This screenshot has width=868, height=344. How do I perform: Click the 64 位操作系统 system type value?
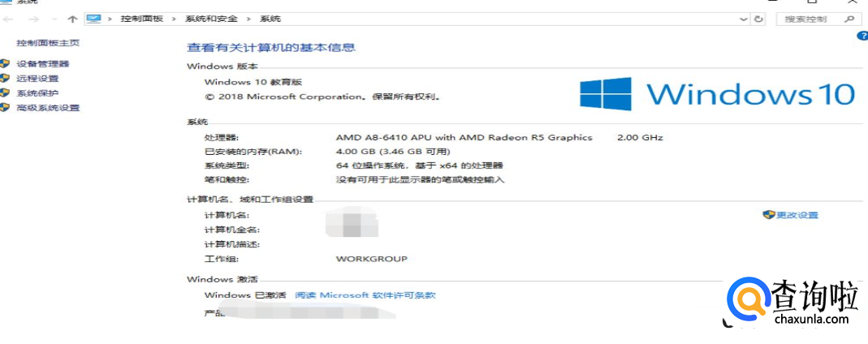tap(420, 166)
